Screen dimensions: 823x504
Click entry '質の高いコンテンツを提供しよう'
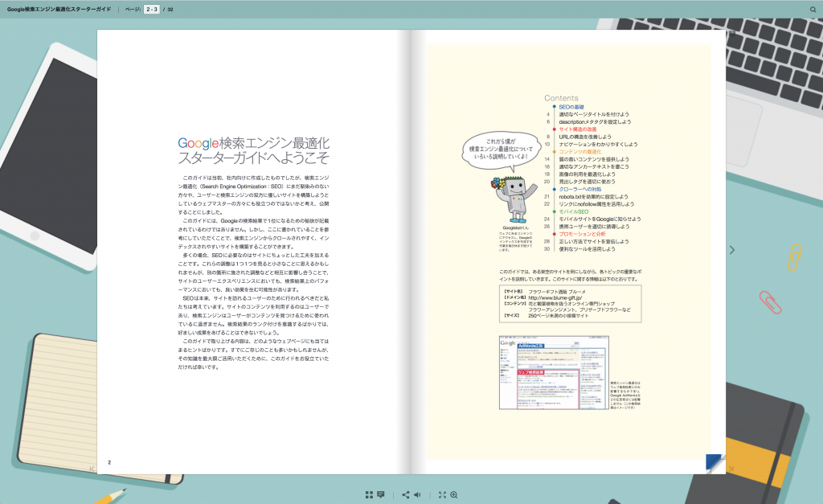tap(594, 159)
